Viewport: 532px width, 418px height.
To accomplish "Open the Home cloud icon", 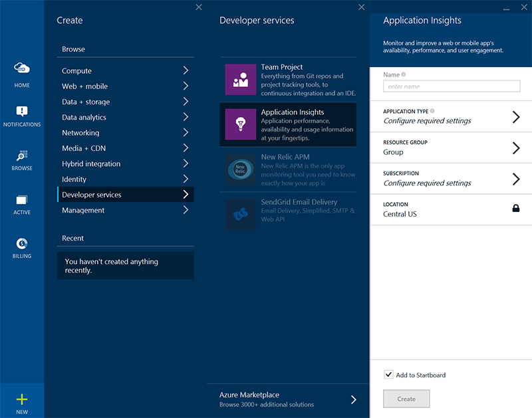I will [x=22, y=68].
